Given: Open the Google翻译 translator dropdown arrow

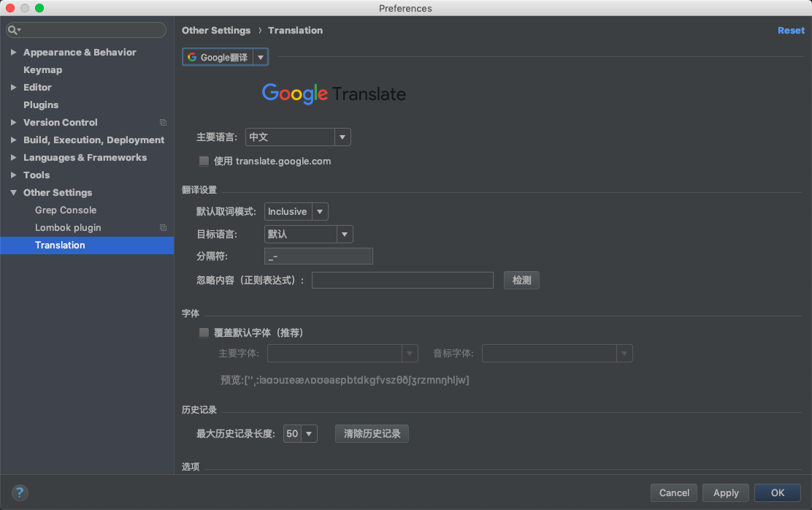Looking at the screenshot, I should tap(261, 57).
